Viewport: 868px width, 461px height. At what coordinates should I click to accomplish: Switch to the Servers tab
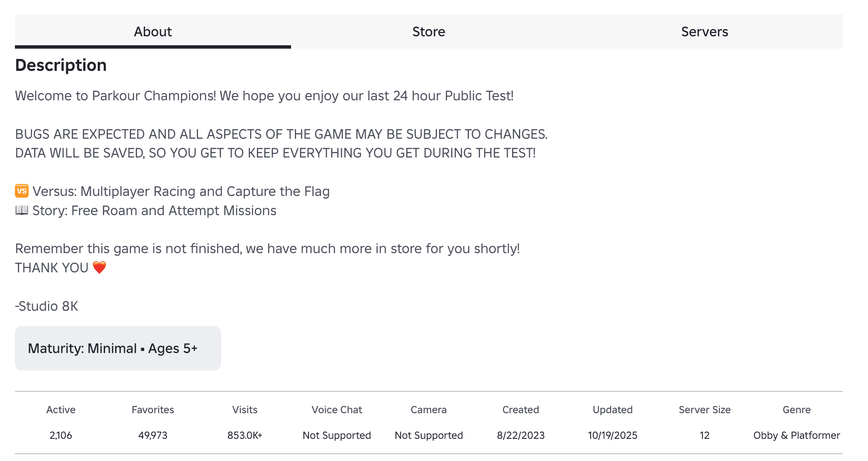[704, 31]
